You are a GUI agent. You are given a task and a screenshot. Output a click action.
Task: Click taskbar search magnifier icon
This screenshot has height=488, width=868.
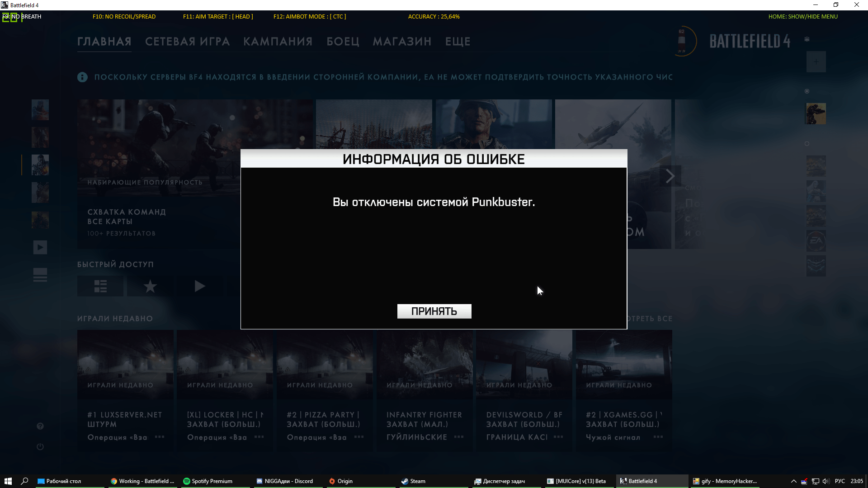coord(25,481)
